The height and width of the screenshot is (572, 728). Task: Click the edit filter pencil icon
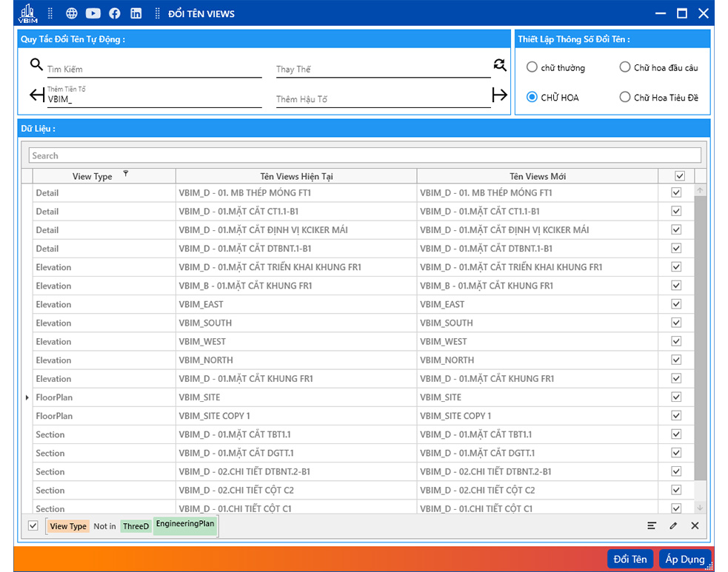pyautogui.click(x=673, y=525)
